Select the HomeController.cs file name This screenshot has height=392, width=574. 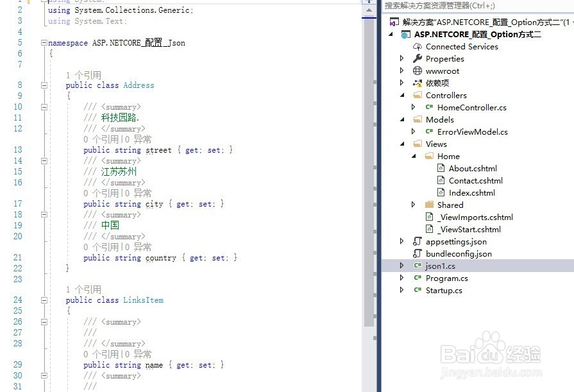(x=472, y=107)
